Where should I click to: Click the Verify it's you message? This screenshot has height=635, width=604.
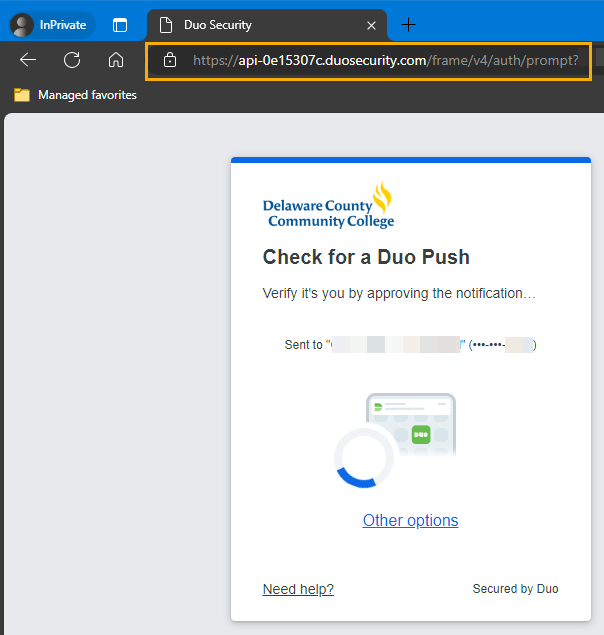(x=399, y=293)
